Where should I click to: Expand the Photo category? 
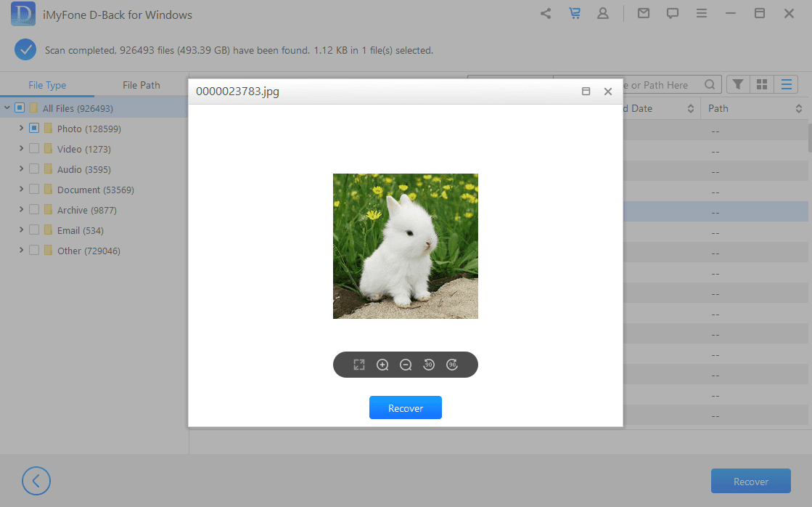(x=21, y=128)
